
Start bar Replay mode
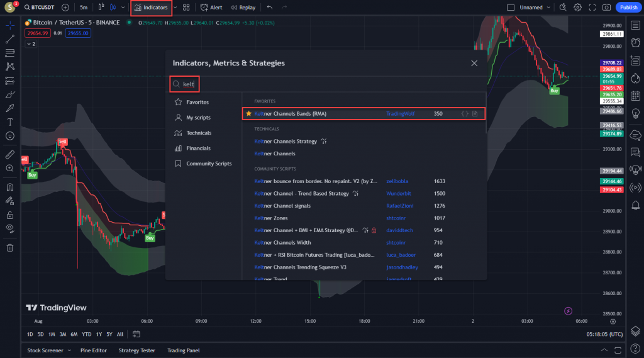click(243, 8)
